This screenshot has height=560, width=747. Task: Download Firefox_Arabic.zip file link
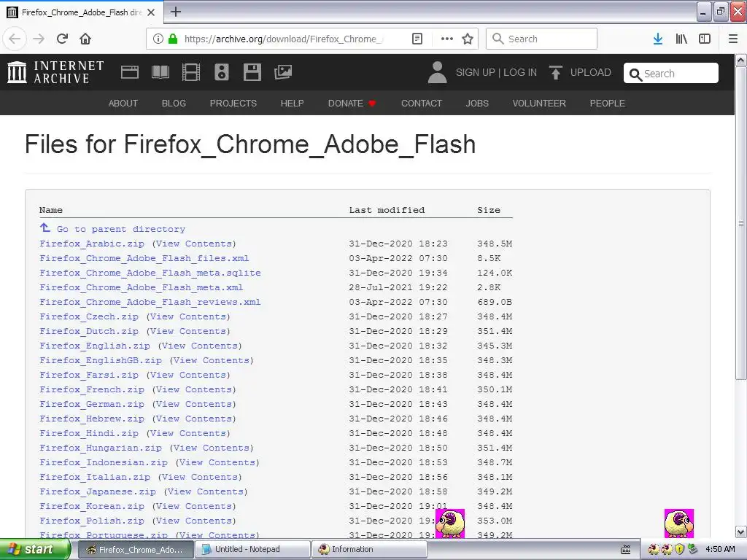coord(92,244)
